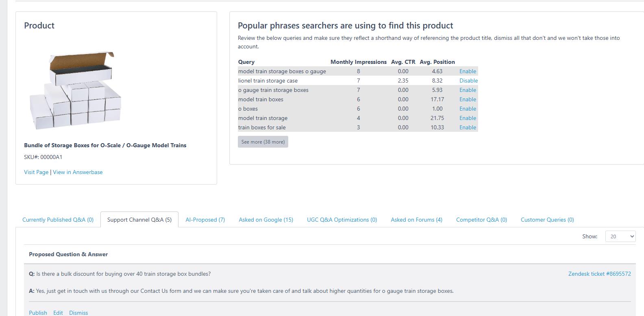Expand See more (38 more) queries

click(263, 142)
